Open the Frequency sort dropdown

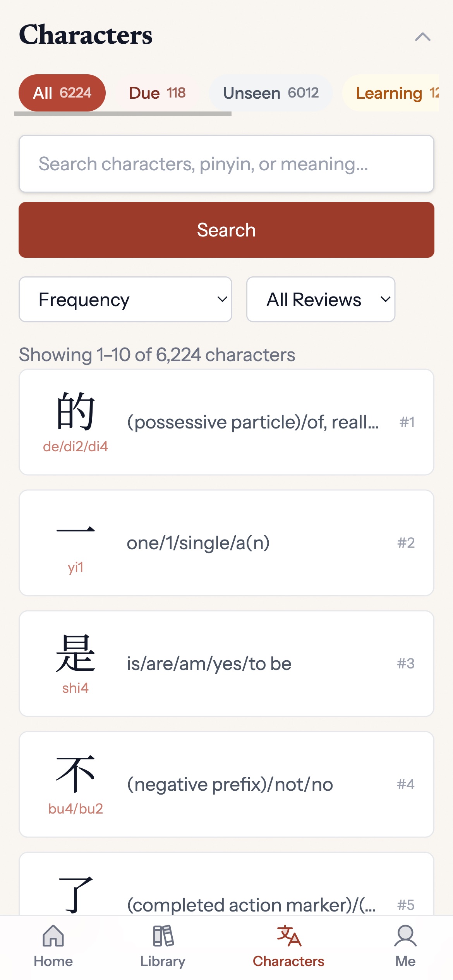pyautogui.click(x=125, y=299)
